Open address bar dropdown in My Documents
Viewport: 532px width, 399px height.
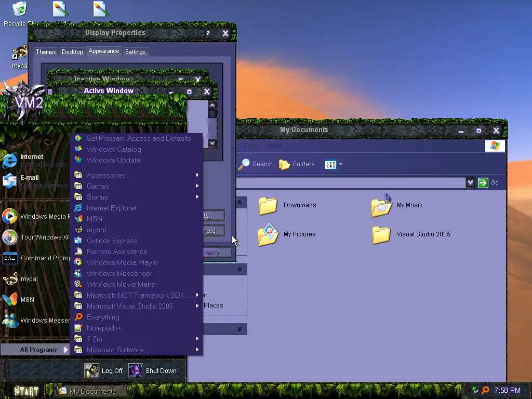tap(470, 182)
